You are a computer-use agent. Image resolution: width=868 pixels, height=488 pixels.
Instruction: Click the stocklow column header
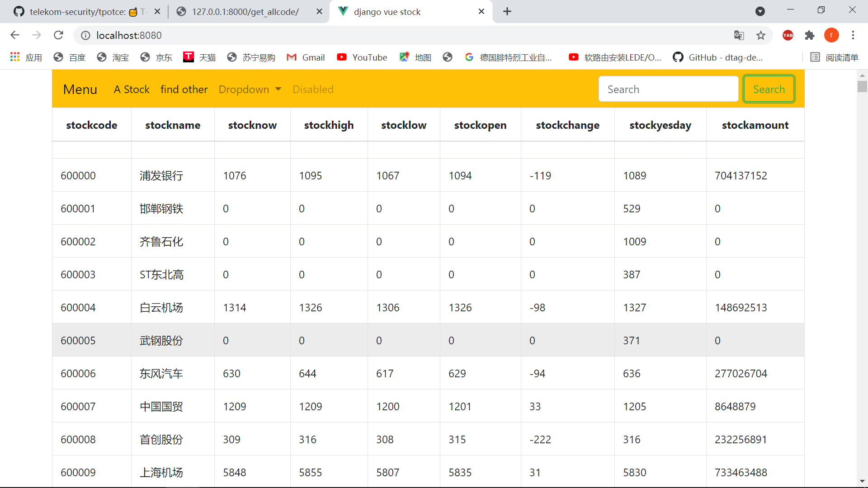[x=404, y=125]
